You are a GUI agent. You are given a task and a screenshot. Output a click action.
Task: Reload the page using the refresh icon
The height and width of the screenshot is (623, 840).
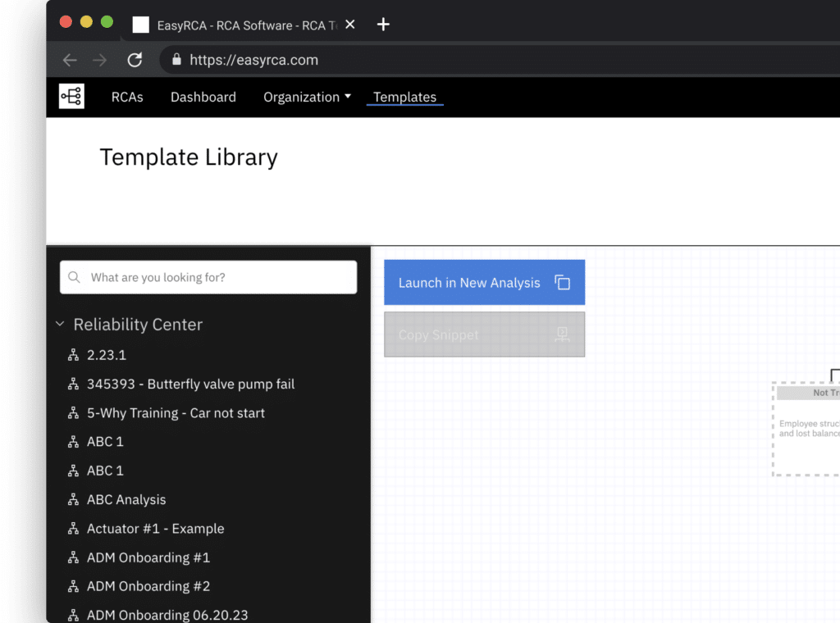click(x=135, y=59)
